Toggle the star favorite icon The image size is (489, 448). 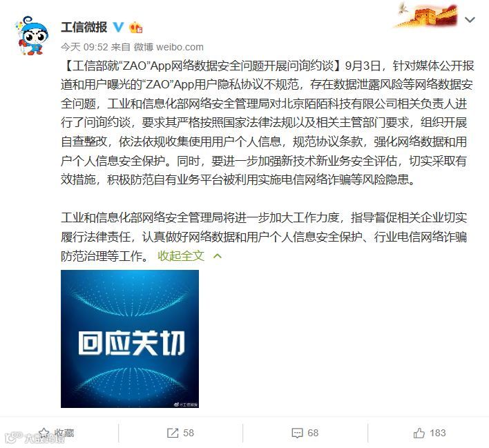click(x=44, y=433)
